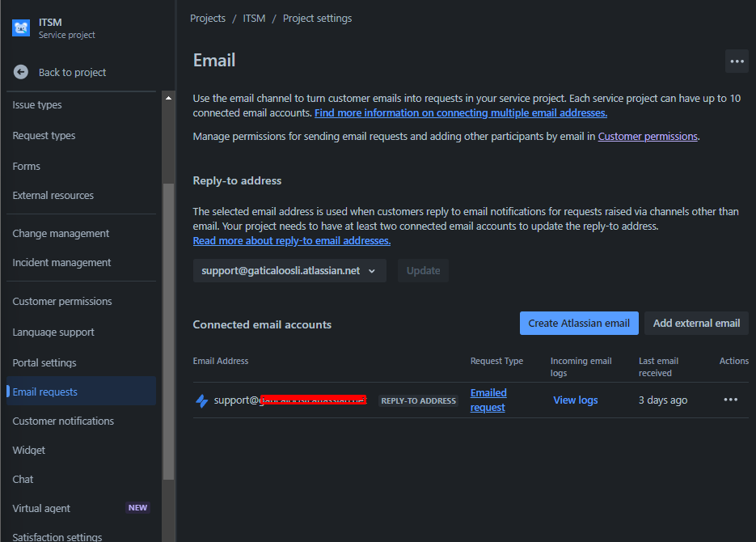The height and width of the screenshot is (542, 756).
Task: Open Read more about reply-to email addresses
Action: point(292,240)
